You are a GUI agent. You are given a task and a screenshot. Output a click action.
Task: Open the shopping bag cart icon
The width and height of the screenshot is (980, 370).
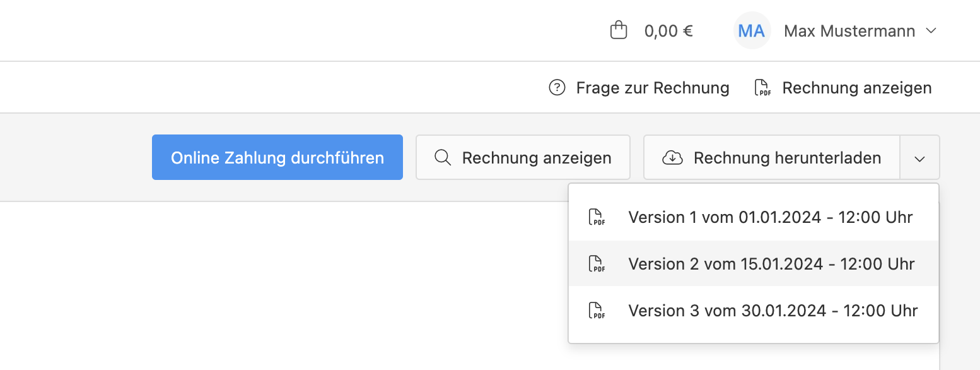(619, 30)
